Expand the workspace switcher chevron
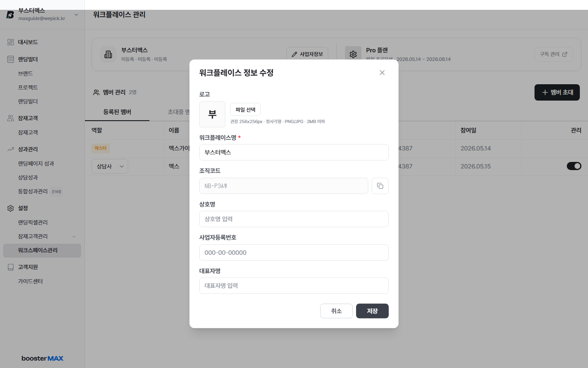The image size is (588, 368). pos(76,15)
